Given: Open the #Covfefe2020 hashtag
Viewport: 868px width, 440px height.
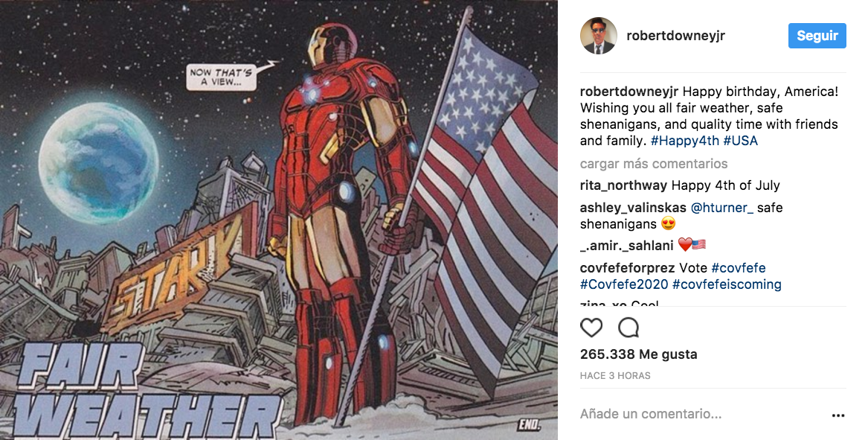Looking at the screenshot, I should pyautogui.click(x=624, y=284).
